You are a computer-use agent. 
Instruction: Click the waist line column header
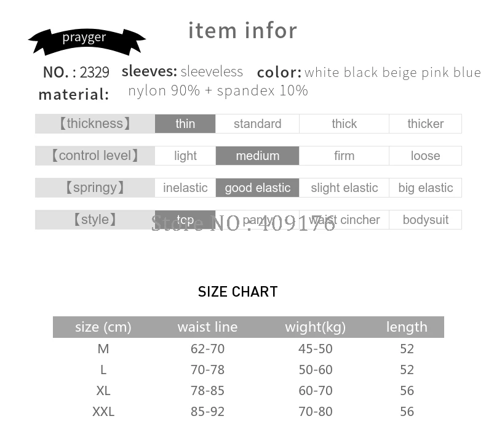[207, 327]
